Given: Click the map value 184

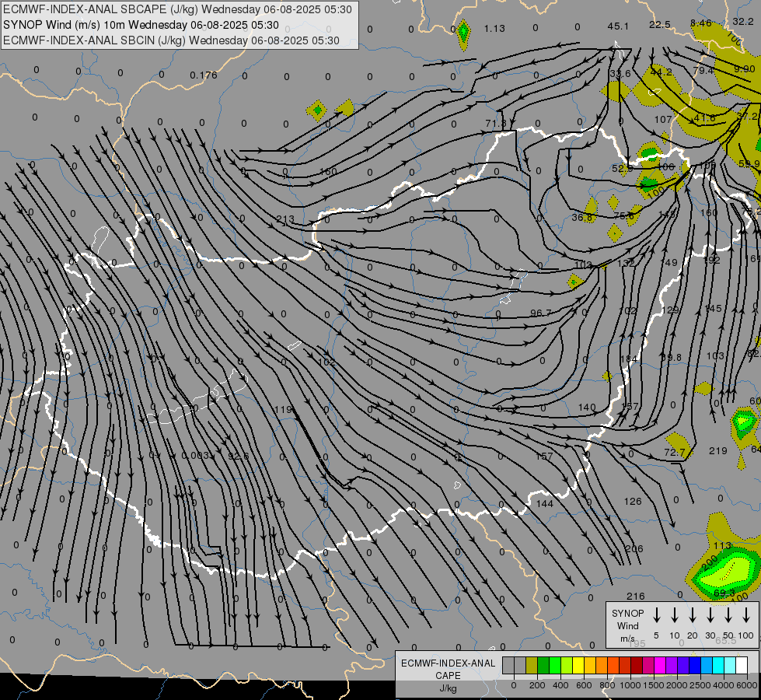Looking at the screenshot, I should coord(629,359).
